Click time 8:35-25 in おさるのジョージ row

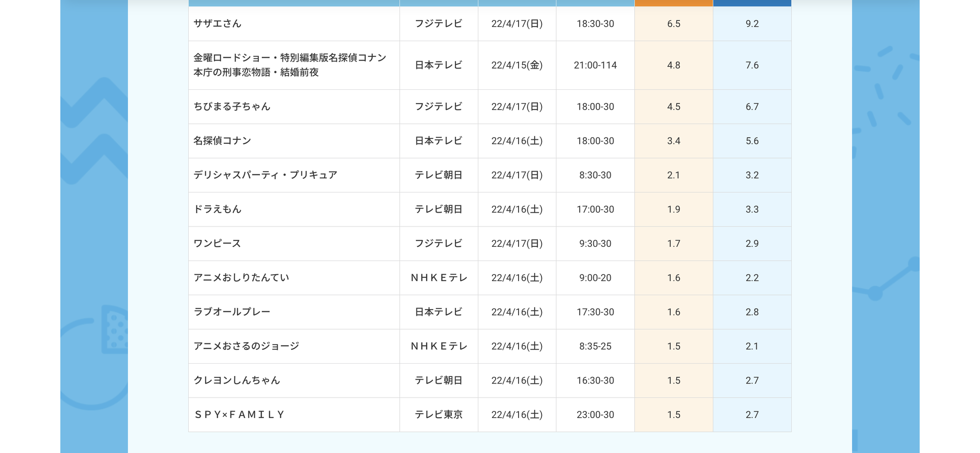coord(595,346)
